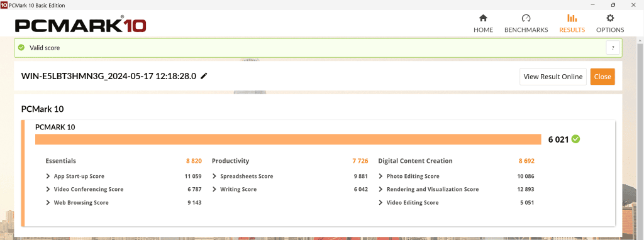
Task: Click Spreadsheets value 9 881
Action: [x=360, y=177]
